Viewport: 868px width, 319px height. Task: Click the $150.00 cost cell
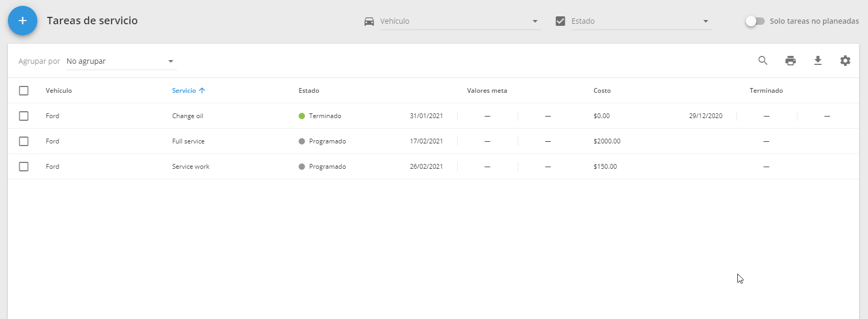coord(605,167)
